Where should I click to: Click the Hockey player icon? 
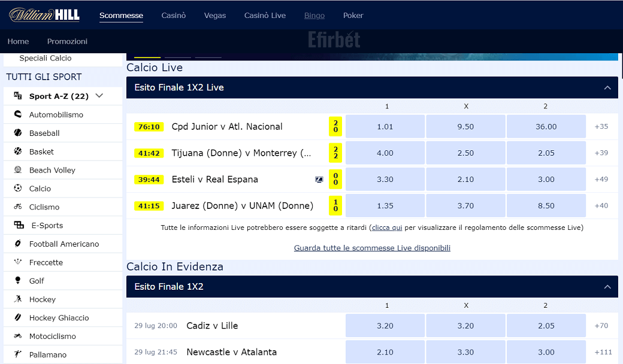point(18,299)
